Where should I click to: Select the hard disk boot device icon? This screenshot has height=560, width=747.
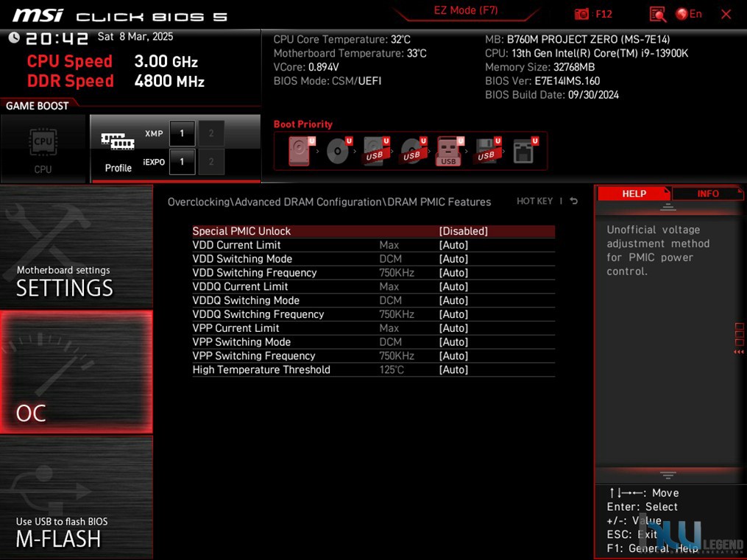(301, 151)
